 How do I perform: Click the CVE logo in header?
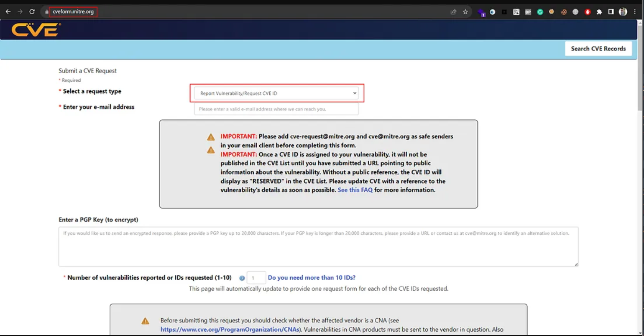tap(36, 30)
